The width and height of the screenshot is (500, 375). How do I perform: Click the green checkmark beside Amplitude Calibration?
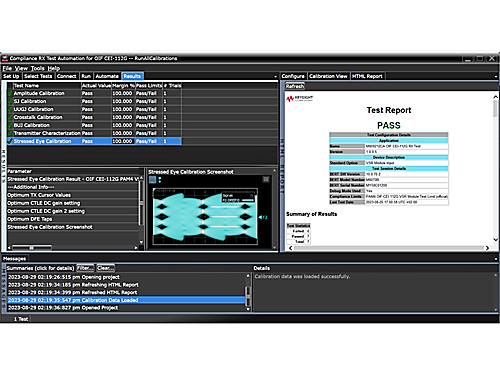(x=10, y=93)
